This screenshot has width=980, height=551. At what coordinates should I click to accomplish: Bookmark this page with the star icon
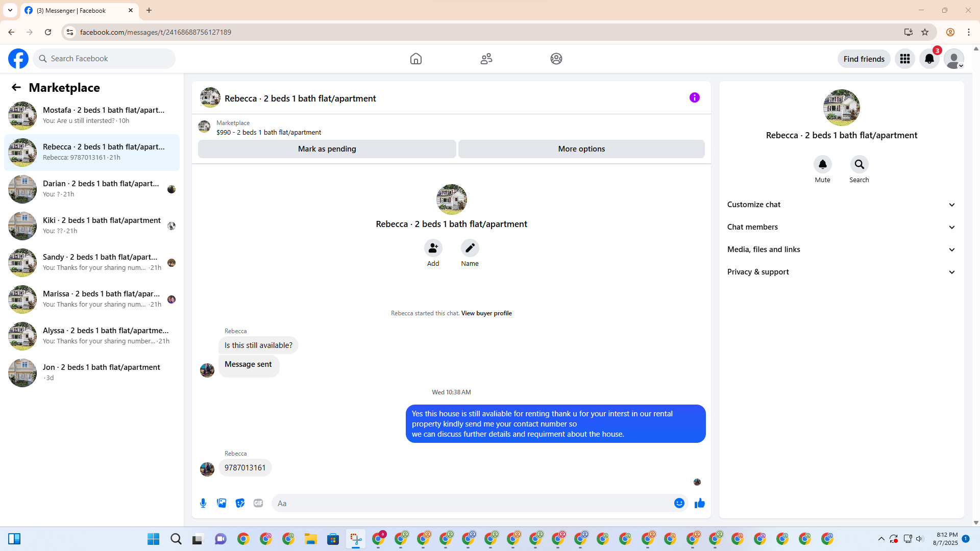925,32
